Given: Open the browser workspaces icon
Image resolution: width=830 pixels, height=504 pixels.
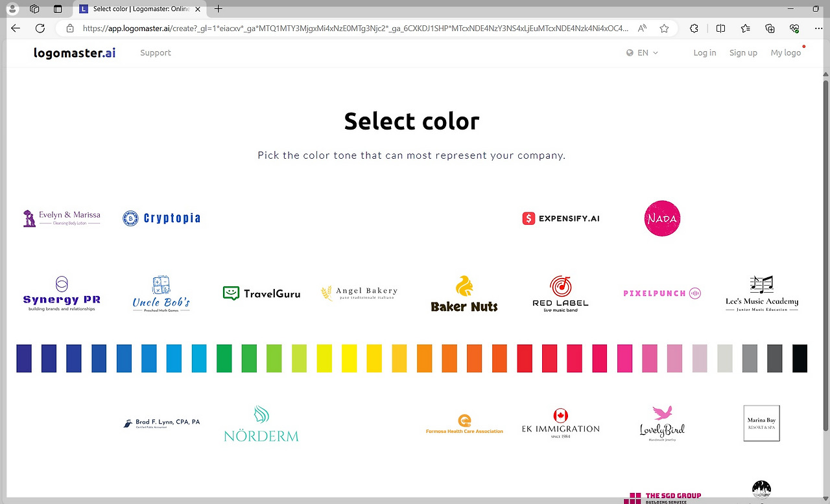Looking at the screenshot, I should pyautogui.click(x=35, y=9).
